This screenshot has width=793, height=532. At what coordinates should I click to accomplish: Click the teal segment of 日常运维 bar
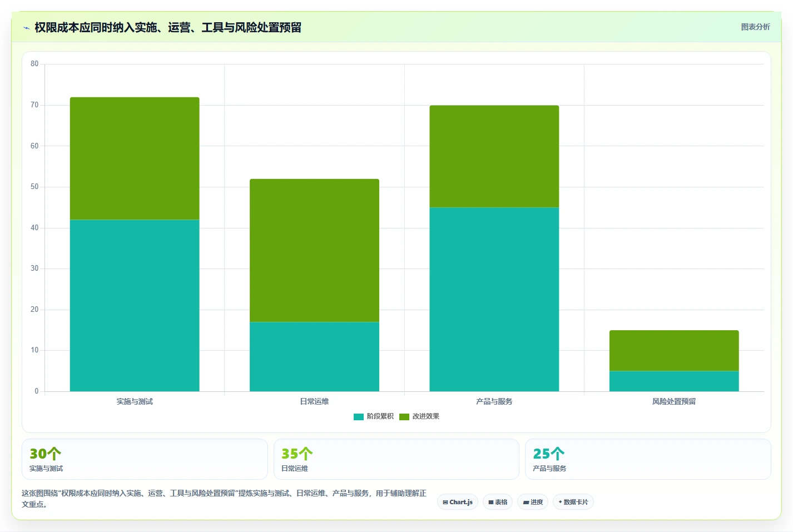pyautogui.click(x=314, y=357)
